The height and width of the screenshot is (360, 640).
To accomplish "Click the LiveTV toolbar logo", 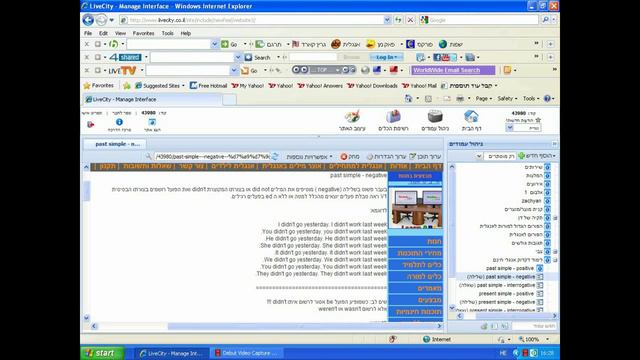I will pos(122,71).
